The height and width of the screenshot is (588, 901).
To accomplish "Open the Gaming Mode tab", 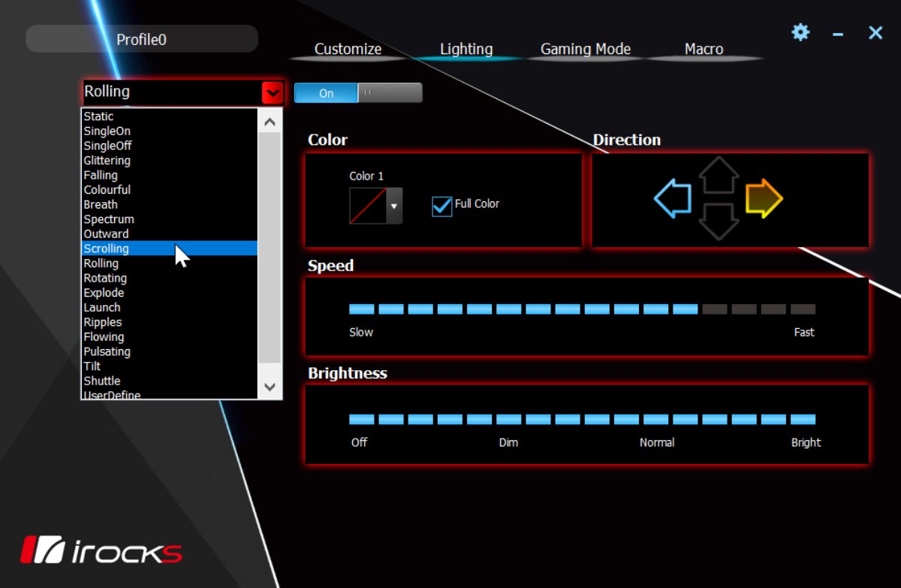I will pyautogui.click(x=585, y=50).
